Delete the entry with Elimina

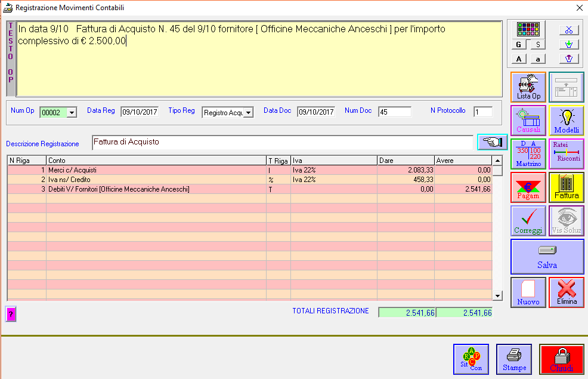(x=567, y=292)
